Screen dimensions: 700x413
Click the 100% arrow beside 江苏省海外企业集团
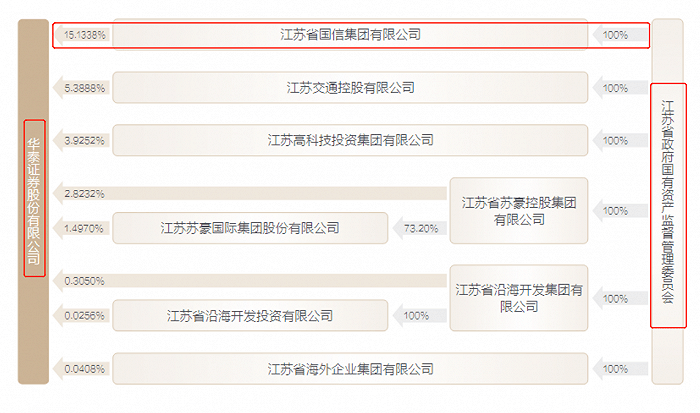tap(621, 369)
